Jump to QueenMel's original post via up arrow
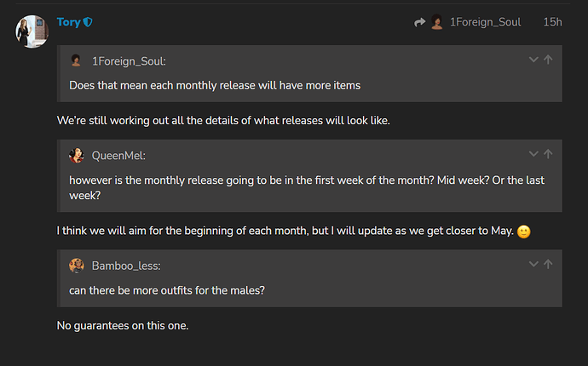The width and height of the screenshot is (588, 366). [x=548, y=154]
